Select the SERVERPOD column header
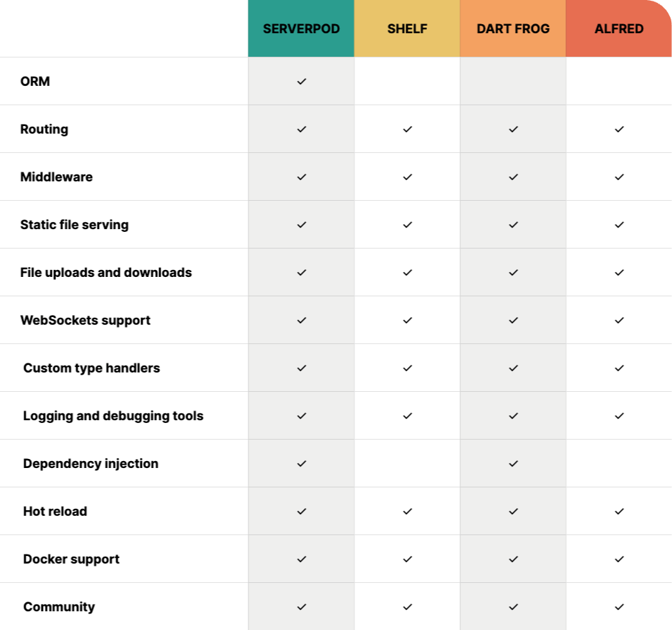The image size is (672, 630). (301, 29)
